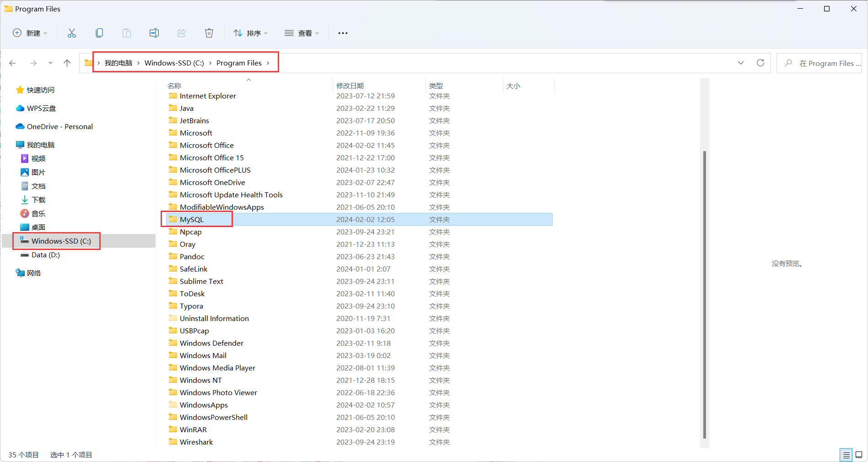868x462 pixels.
Task: Click the Share icon in toolbar
Action: [x=182, y=33]
